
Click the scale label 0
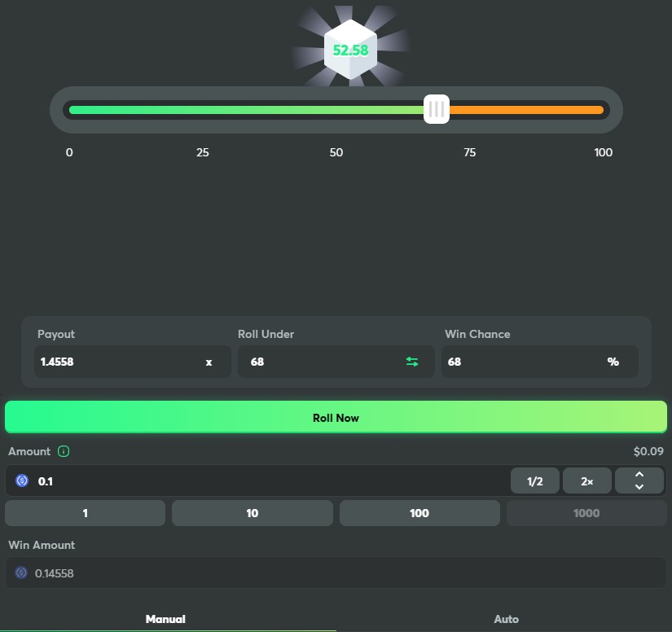(x=69, y=152)
